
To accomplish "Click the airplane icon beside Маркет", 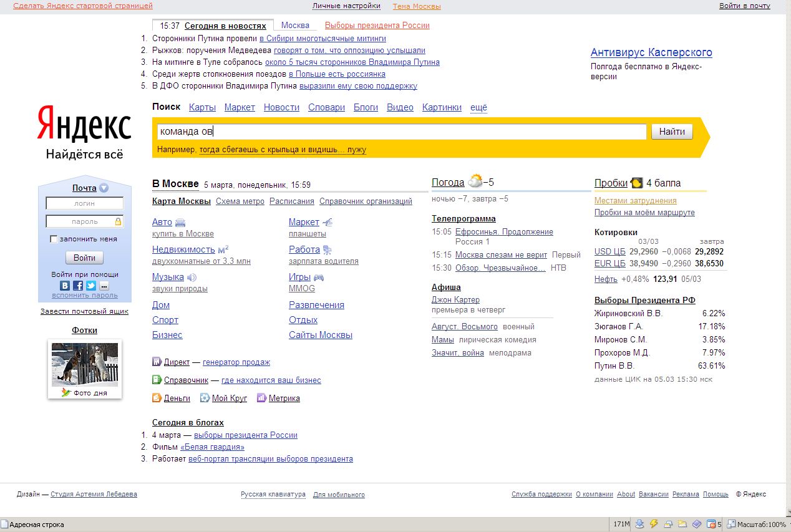I will (328, 222).
